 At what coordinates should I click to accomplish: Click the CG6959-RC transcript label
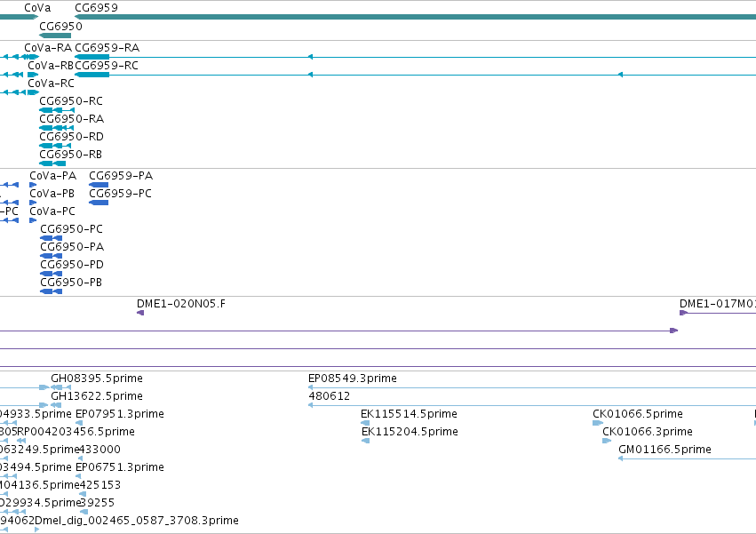point(107,66)
